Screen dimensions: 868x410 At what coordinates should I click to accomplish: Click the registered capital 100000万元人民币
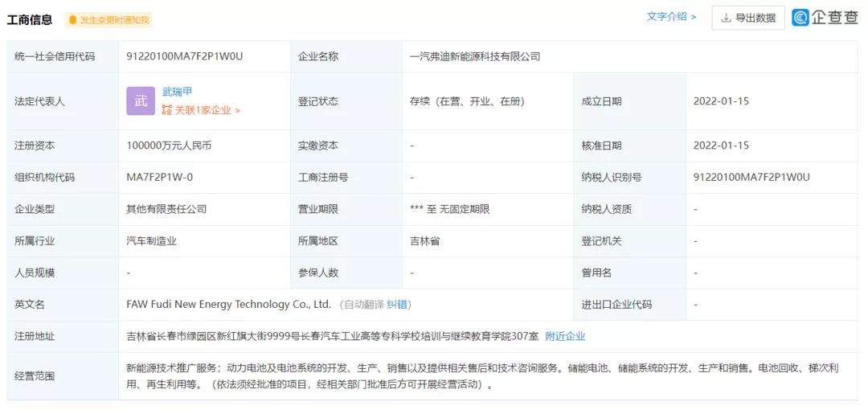[x=169, y=146]
